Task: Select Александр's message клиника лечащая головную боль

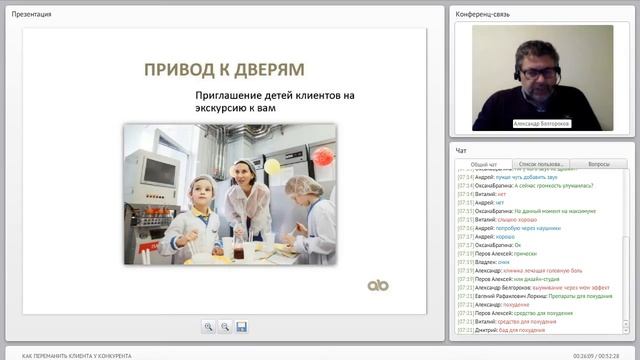Action: pyautogui.click(x=520, y=271)
